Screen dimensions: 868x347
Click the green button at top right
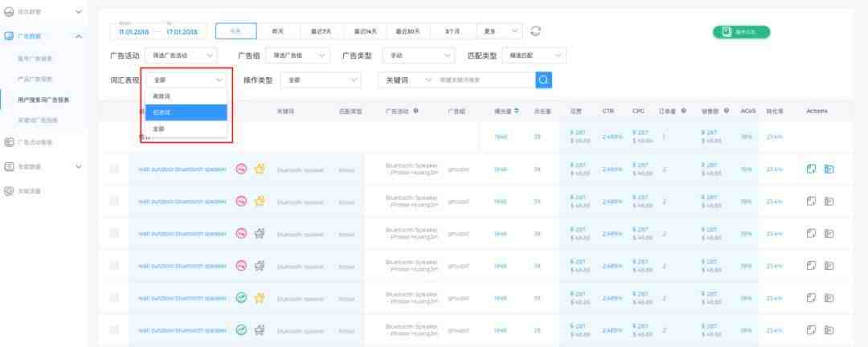pos(740,32)
